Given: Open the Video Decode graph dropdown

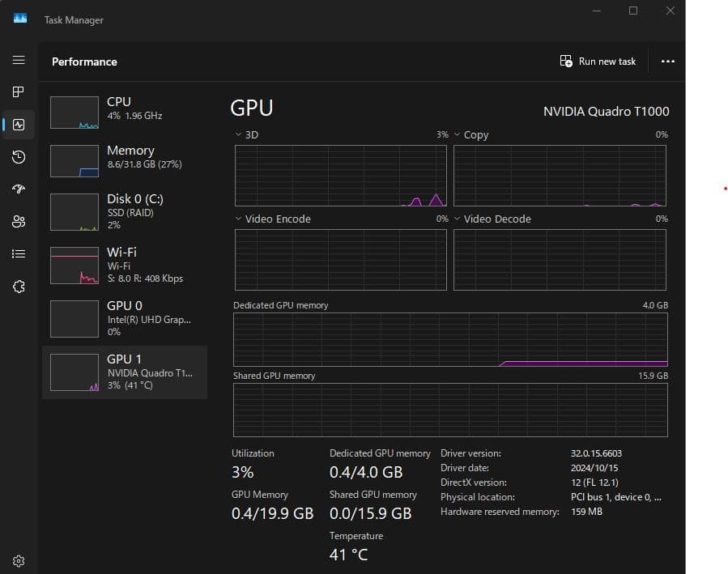Looking at the screenshot, I should click(x=457, y=219).
